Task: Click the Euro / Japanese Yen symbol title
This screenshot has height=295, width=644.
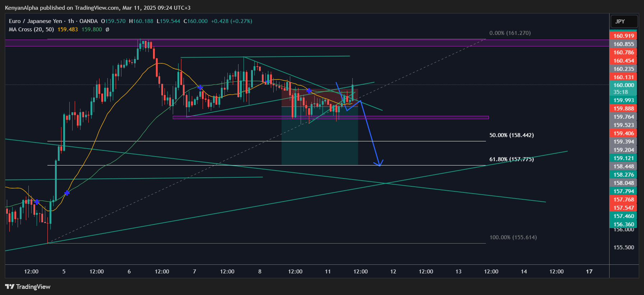Action: (x=35, y=21)
